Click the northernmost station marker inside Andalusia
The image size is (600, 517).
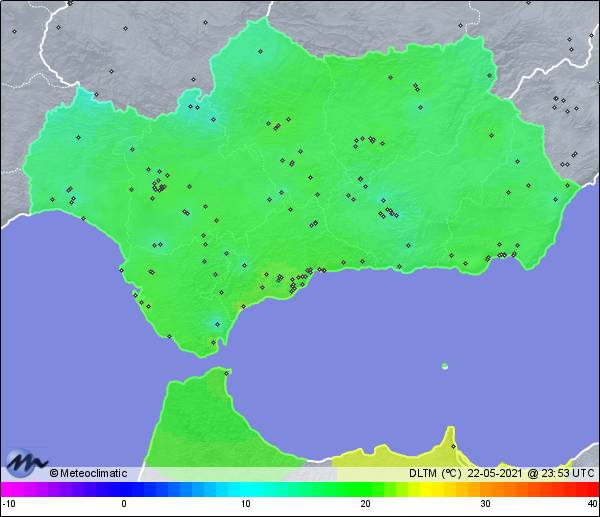tap(260, 51)
